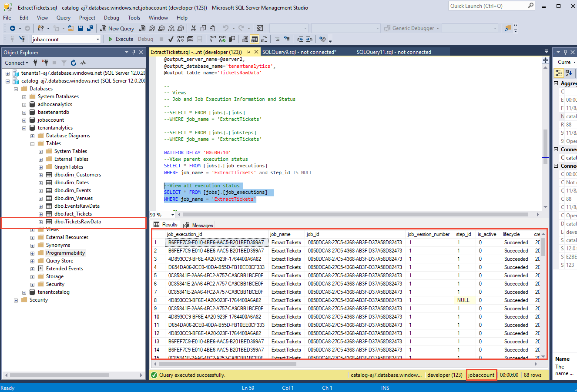Viewport: 577px width, 392px height.
Task: Select first row job_execution_id cell B6FEF7C9
Action: 217,243
